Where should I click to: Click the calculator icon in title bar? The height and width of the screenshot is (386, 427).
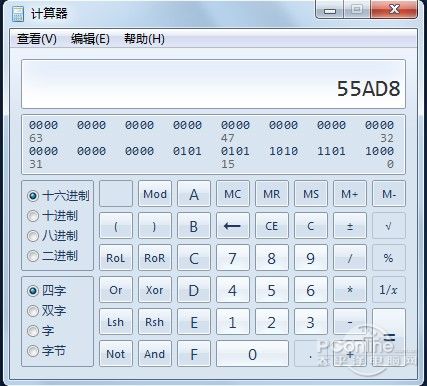pyautogui.click(x=17, y=14)
